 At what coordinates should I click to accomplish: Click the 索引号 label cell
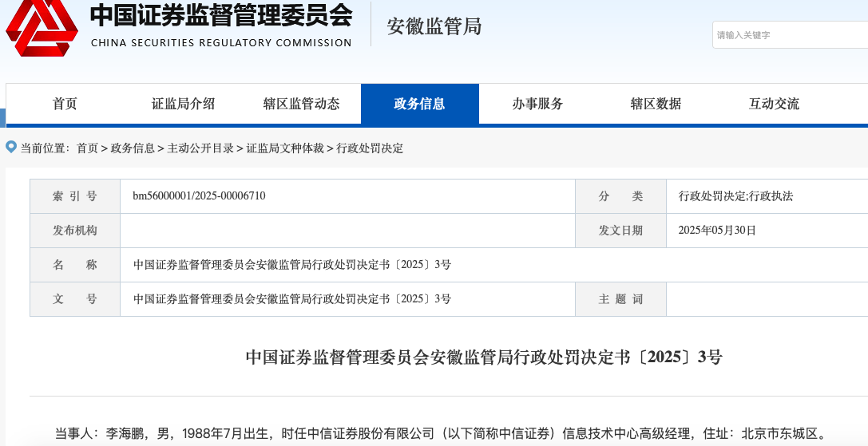point(75,196)
